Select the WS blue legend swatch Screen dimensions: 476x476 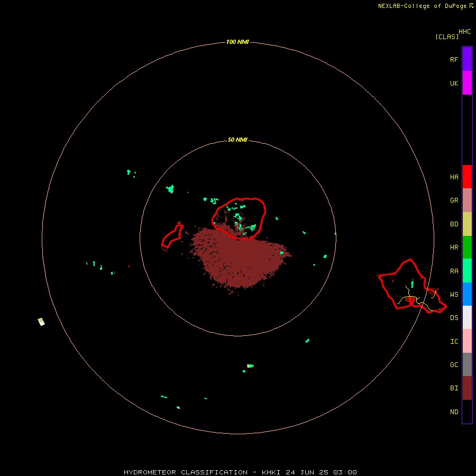tap(467, 294)
